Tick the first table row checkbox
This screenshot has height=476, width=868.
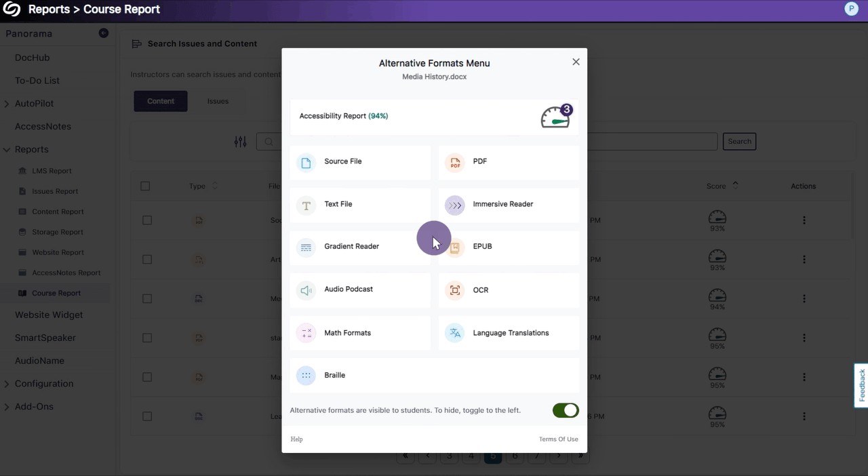[146, 220]
